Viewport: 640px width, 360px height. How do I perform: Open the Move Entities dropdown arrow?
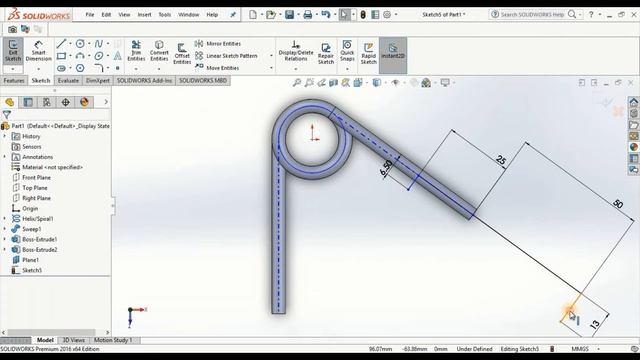pyautogui.click(x=271, y=68)
